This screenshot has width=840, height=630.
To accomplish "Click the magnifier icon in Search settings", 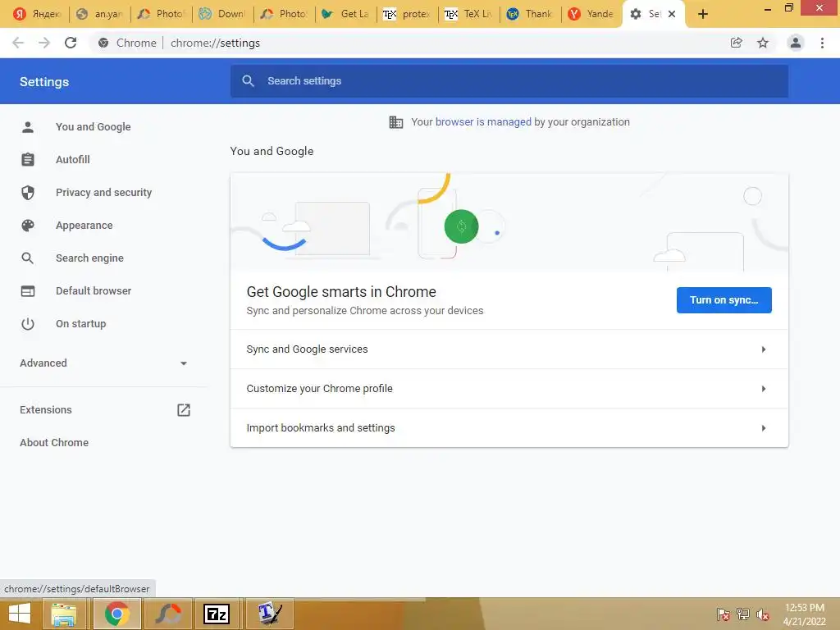I will [x=248, y=81].
